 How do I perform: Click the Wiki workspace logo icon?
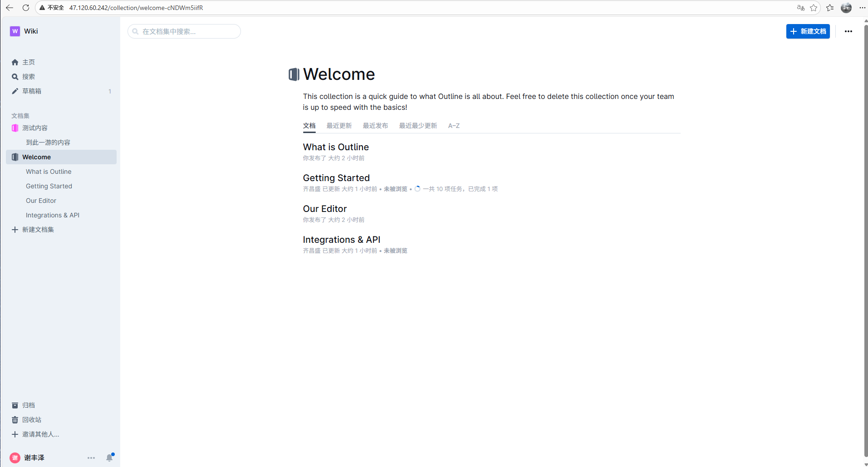(15, 31)
